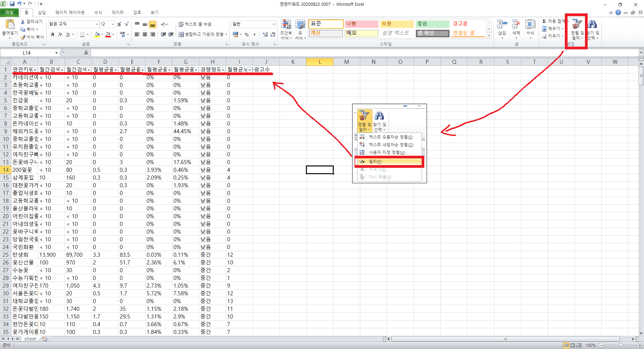644x349 pixels.
Task: Toggle bold formatting
Action: coord(52,34)
